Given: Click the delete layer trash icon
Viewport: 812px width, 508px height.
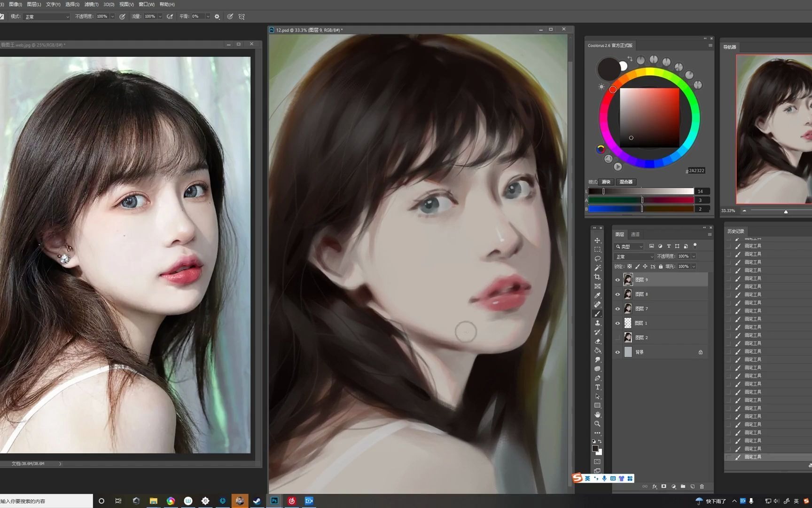Looking at the screenshot, I should [x=702, y=486].
